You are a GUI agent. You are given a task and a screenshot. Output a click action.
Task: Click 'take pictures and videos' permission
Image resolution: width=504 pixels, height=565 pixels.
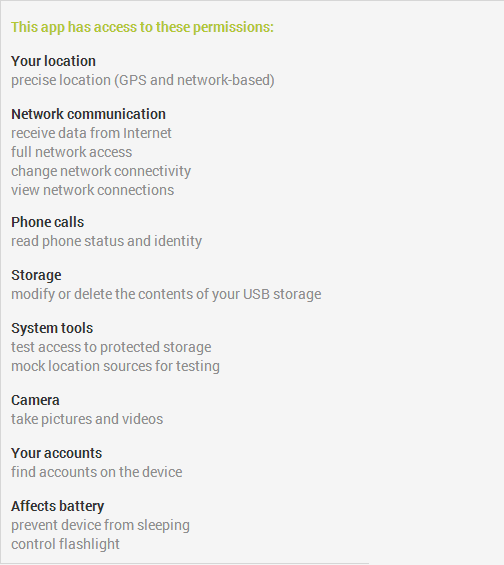(87, 419)
